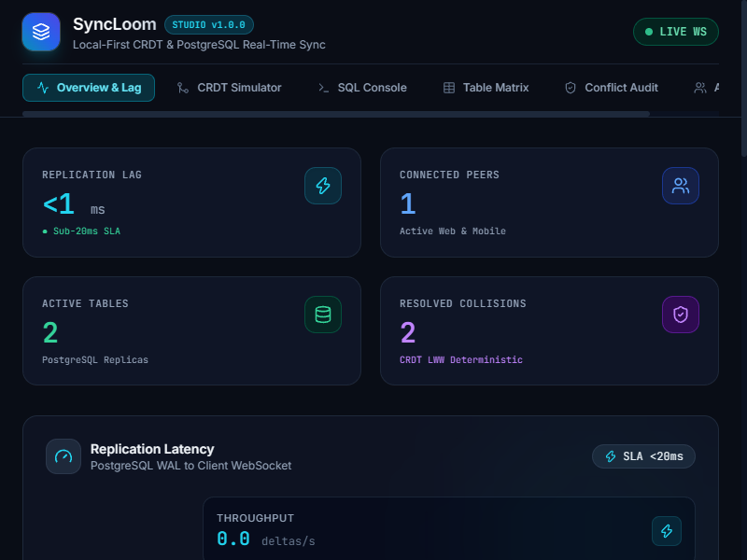Screen dimensions: 747x560
Task: Click the green dot in LIVE WS indicator
Action: [x=648, y=32]
